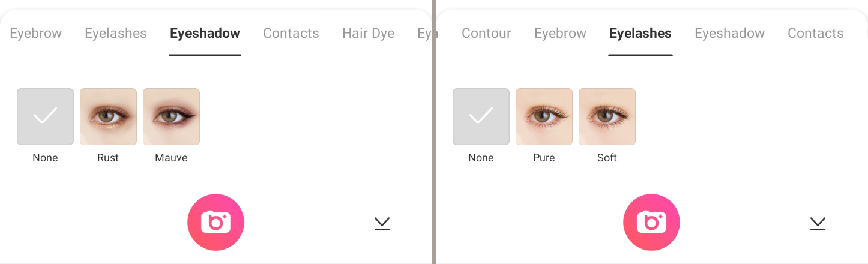Viewport: 868px width, 264px height.
Task: Tap the active Eyeshadow tab label
Action: [x=205, y=34]
